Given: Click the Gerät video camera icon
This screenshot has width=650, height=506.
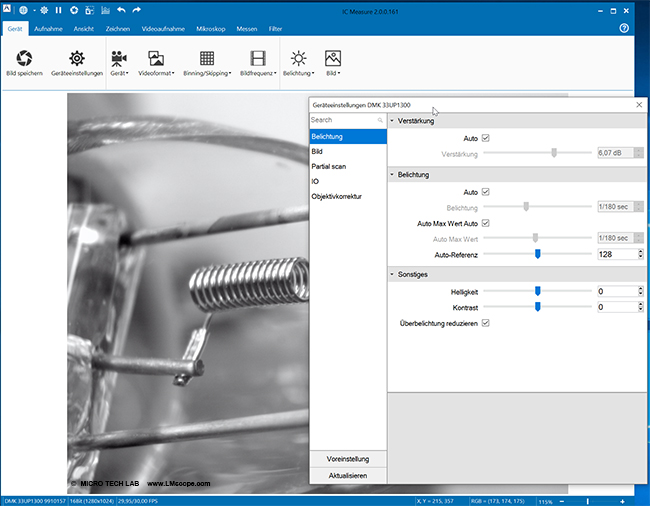Looking at the screenshot, I should [x=120, y=58].
